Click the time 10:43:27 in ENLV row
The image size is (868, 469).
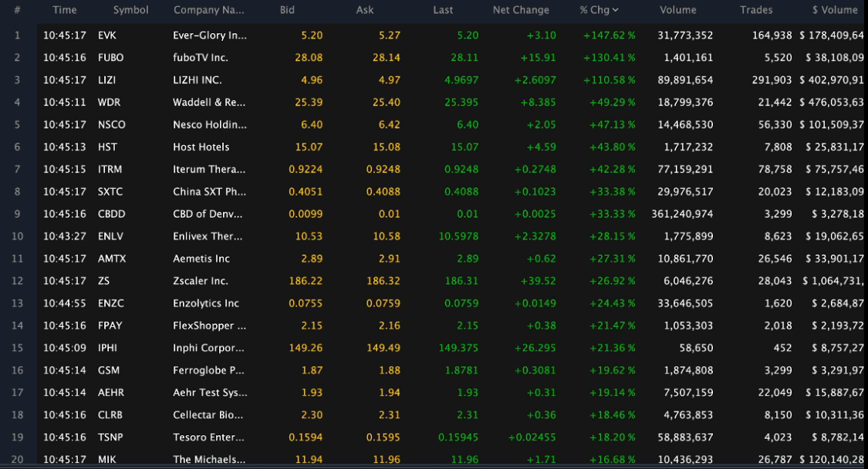(x=65, y=237)
